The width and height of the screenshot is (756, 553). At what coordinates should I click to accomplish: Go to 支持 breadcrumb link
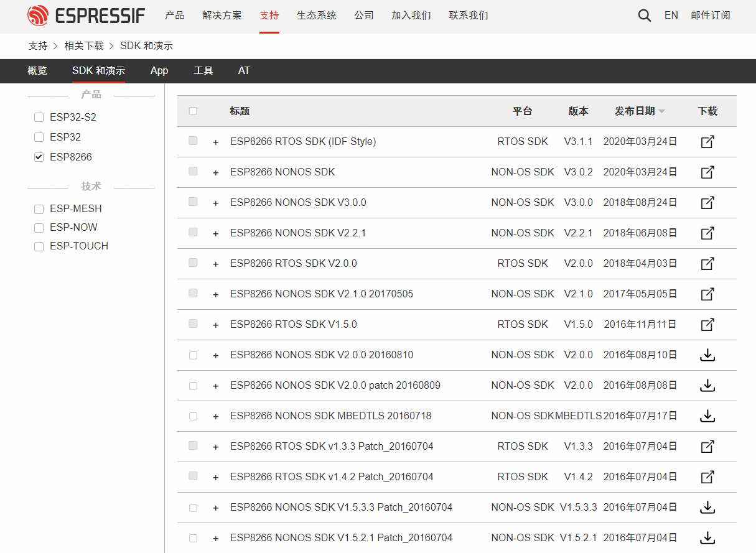pos(38,46)
